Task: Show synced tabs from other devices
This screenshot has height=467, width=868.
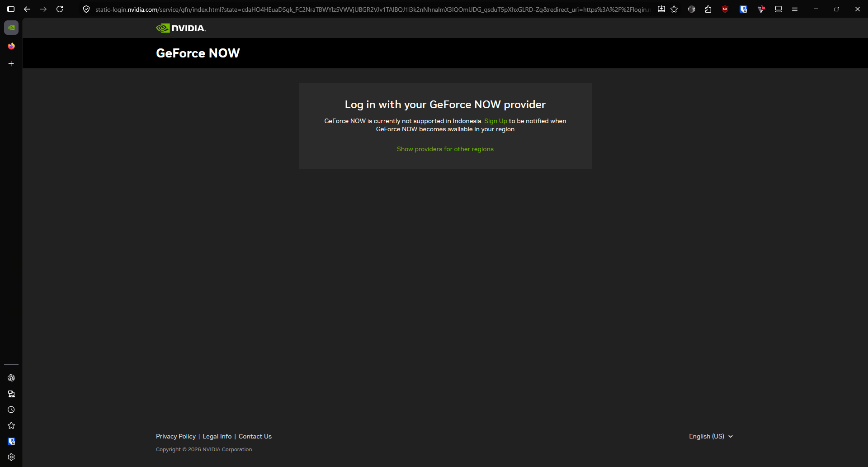Action: pos(11,394)
